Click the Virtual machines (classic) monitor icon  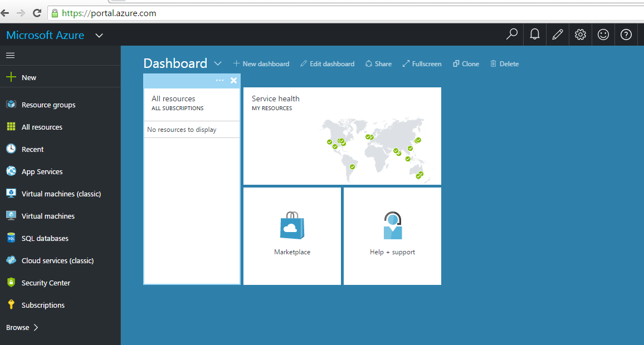[x=11, y=193]
